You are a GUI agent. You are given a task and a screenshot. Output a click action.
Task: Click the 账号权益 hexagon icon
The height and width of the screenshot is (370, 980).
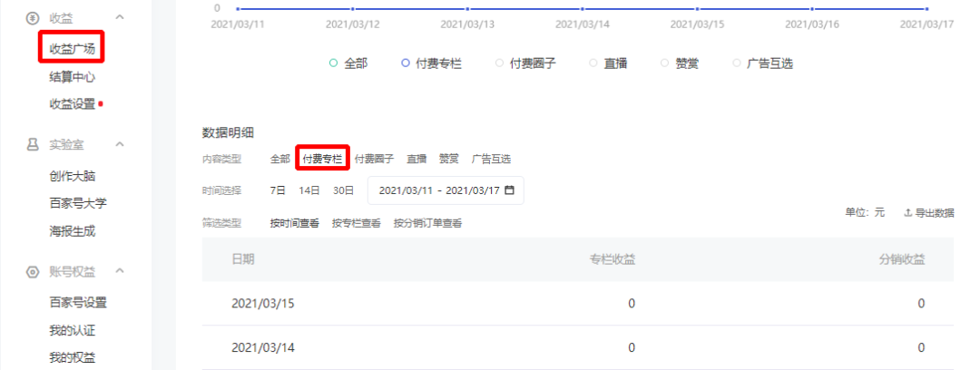(x=32, y=272)
